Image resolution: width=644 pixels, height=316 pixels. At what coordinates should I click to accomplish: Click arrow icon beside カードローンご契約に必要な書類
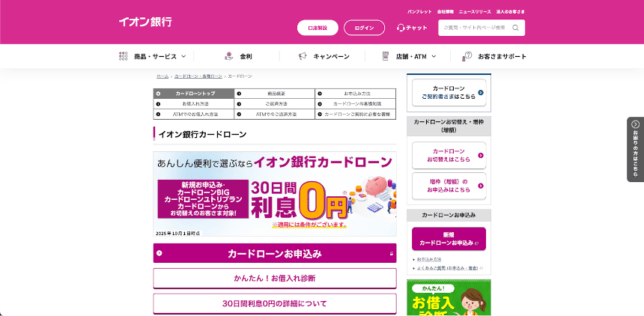pyautogui.click(x=320, y=115)
